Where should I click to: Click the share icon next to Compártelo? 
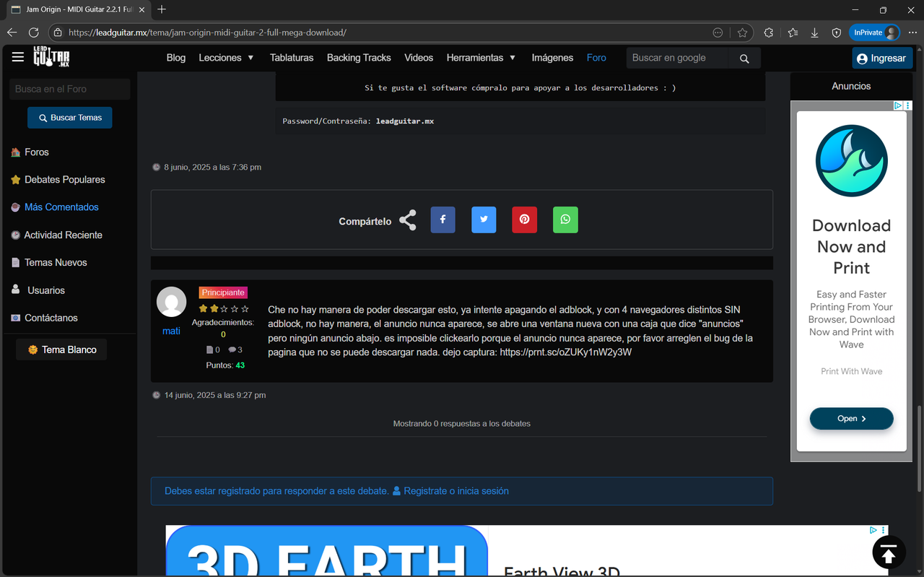[x=408, y=220]
